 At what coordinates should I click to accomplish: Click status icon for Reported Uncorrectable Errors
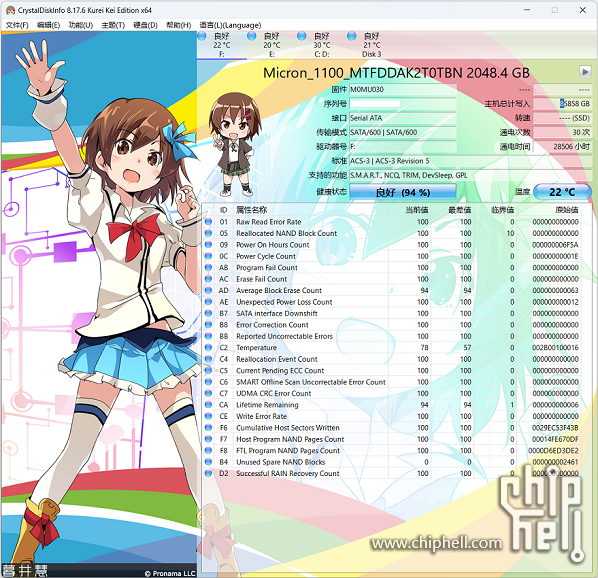coord(208,336)
